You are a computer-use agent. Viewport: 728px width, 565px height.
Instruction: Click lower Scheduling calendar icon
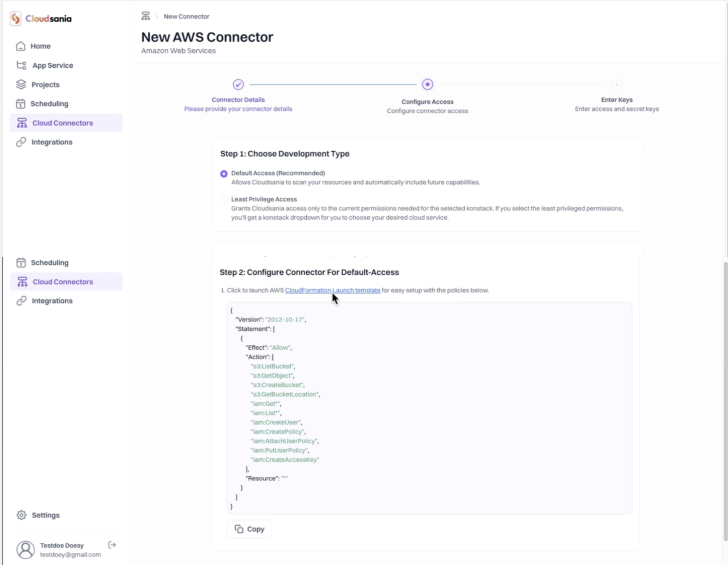[x=21, y=263]
